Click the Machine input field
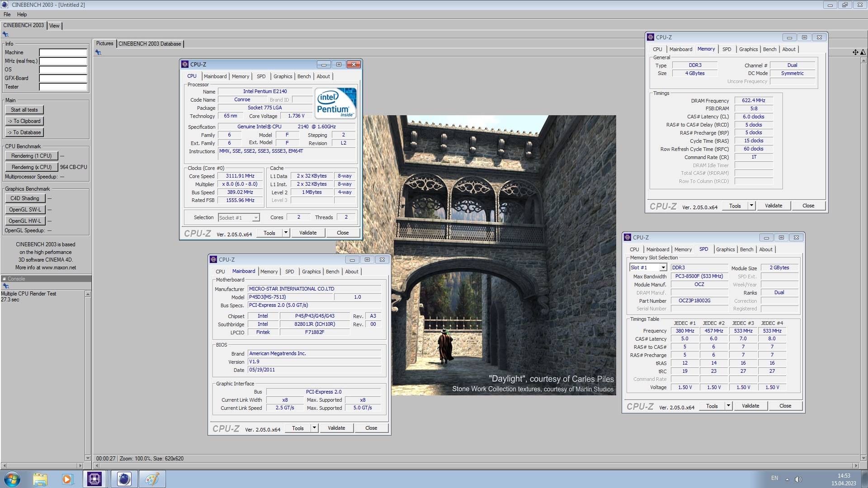The height and width of the screenshot is (488, 868). (x=63, y=52)
